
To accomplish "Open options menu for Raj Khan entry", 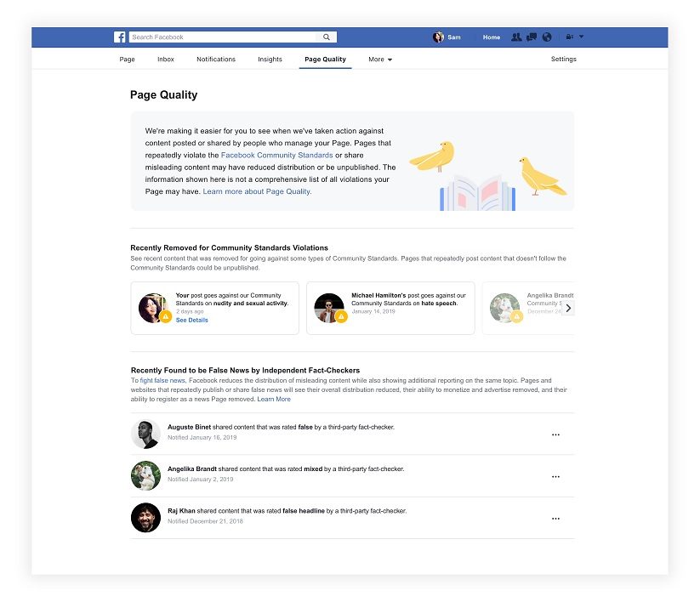I will point(555,518).
